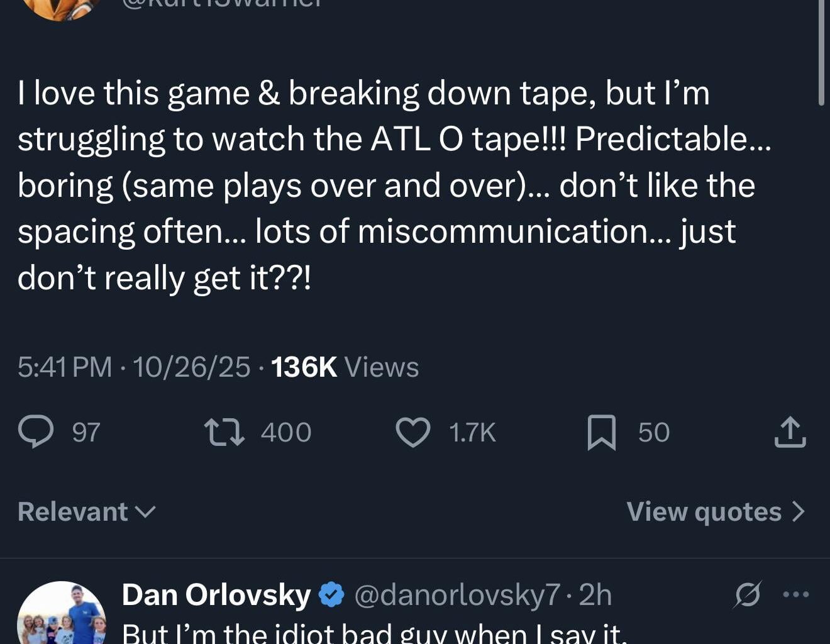Screen dimensions: 830x644
Task: Click the 136K Views count
Action: click(x=345, y=367)
